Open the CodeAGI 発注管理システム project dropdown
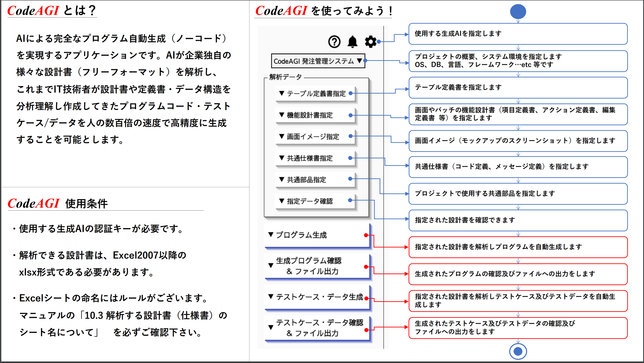This screenshot has height=363, width=644. 318,61
